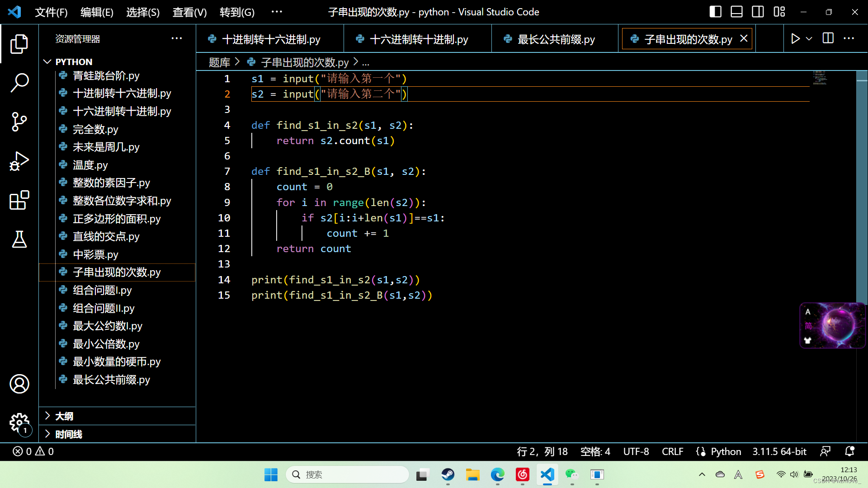868x488 pixels.
Task: Open notifications bell in status bar
Action: coord(849,451)
